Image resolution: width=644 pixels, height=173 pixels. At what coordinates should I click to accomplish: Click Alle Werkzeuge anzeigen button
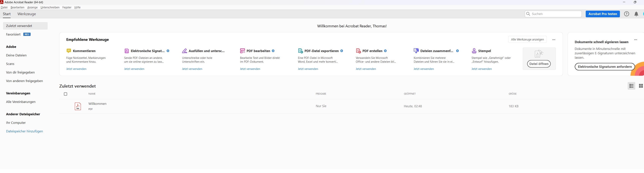tap(527, 39)
